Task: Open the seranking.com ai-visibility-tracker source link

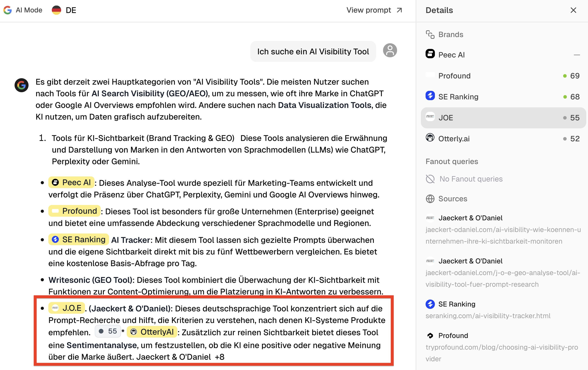Action: 488,316
